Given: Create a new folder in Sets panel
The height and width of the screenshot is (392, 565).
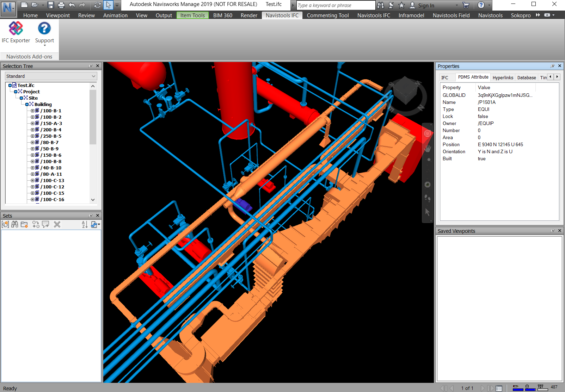Looking at the screenshot, I should (x=24, y=224).
